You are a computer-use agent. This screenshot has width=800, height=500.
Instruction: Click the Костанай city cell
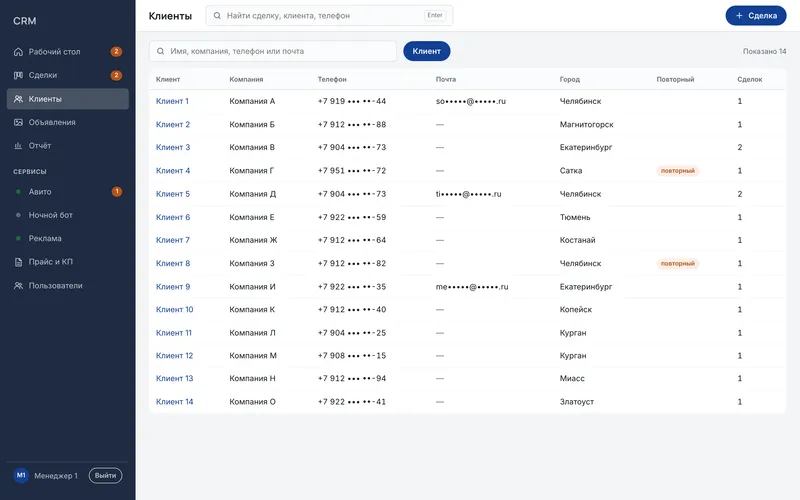coord(578,240)
